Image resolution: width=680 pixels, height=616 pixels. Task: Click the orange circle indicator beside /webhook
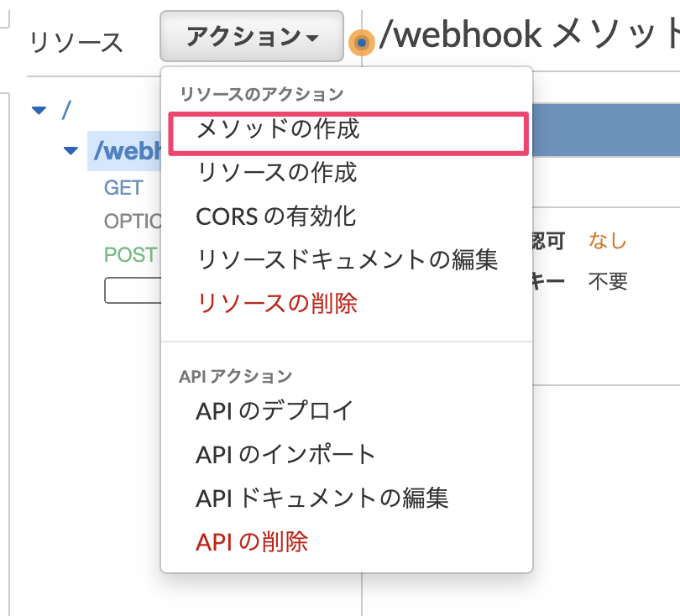tap(362, 43)
